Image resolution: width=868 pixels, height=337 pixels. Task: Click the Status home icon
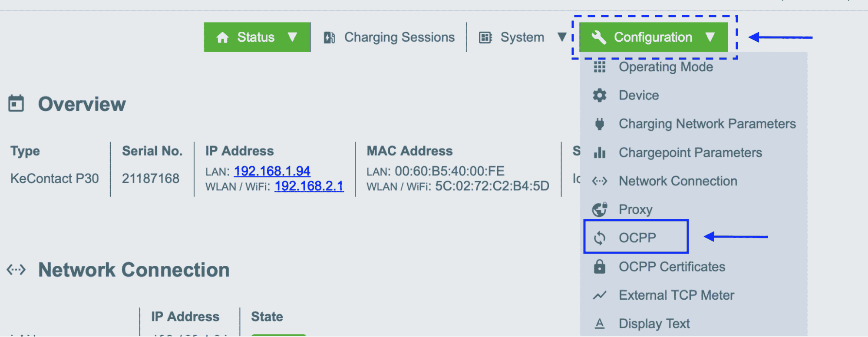tap(222, 37)
